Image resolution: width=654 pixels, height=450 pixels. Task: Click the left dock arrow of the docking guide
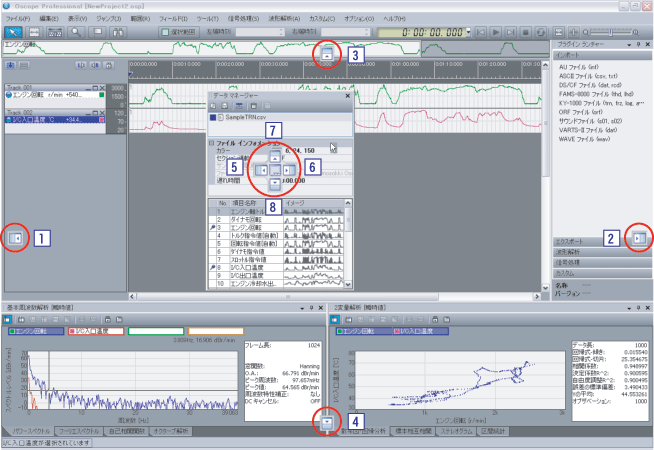click(261, 170)
